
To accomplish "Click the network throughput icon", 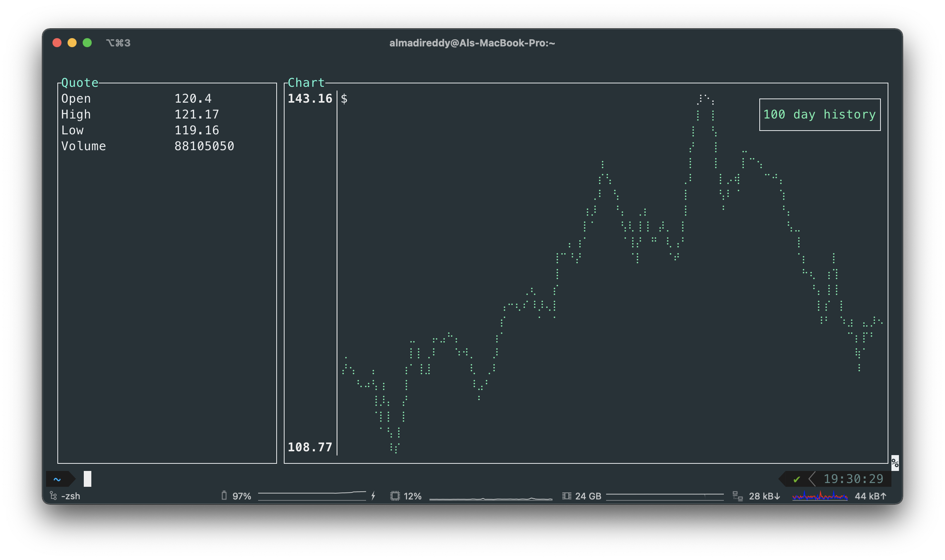I will tap(737, 496).
